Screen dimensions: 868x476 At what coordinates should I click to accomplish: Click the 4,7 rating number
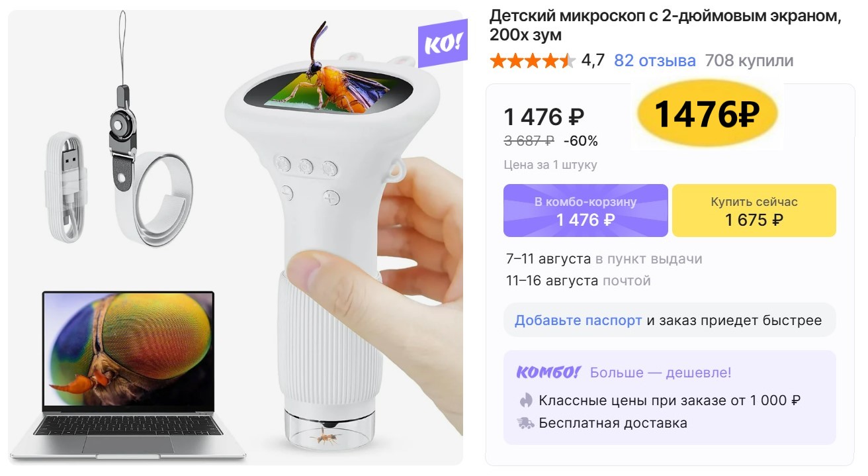(x=593, y=61)
